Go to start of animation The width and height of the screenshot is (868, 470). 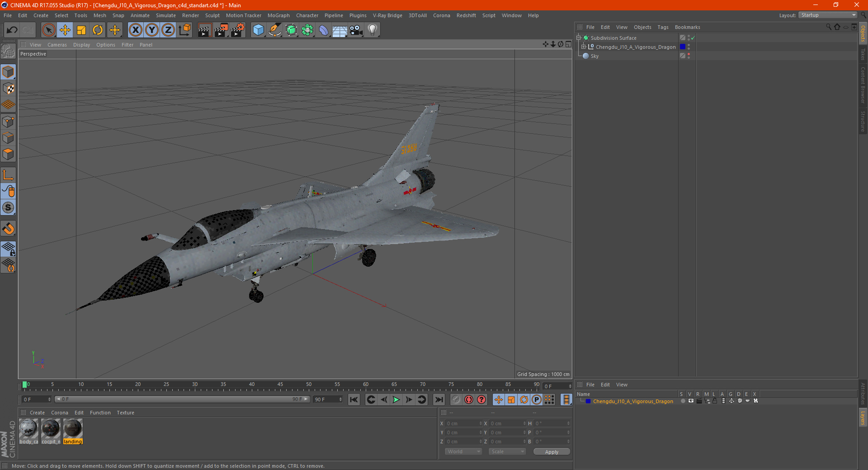coord(354,399)
